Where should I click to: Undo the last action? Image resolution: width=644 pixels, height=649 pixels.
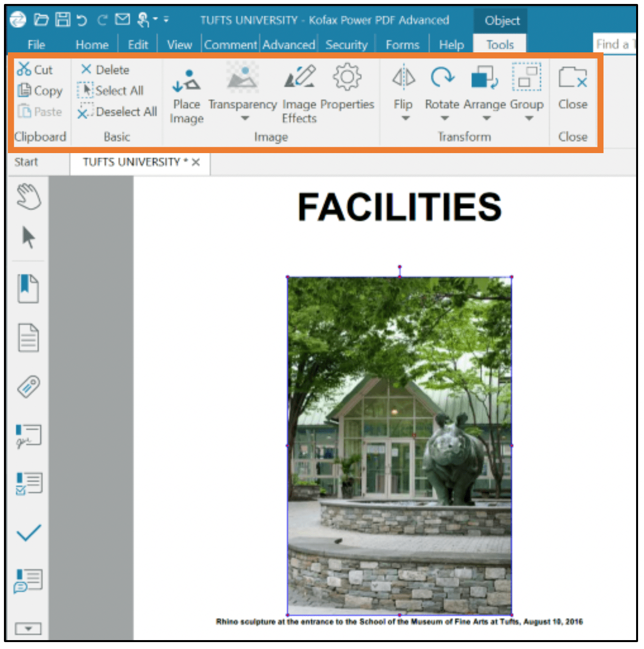click(81, 19)
